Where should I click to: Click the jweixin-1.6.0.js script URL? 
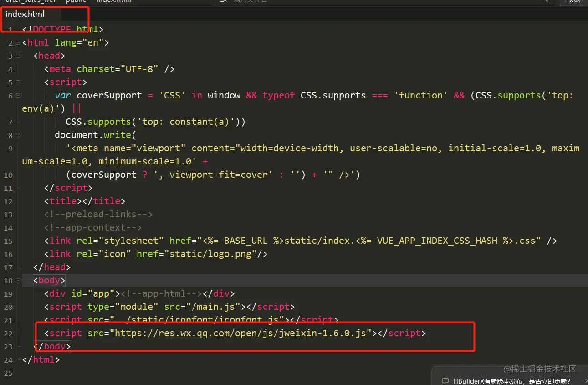pos(241,334)
